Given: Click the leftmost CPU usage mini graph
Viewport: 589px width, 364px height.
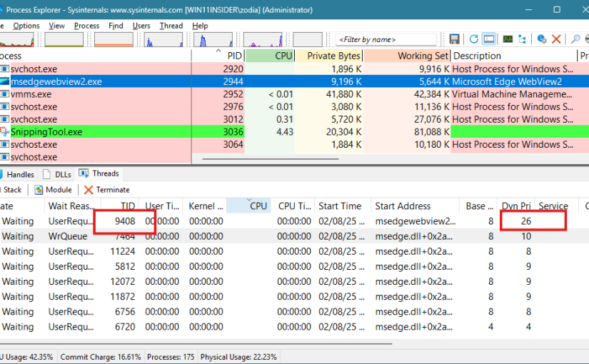Looking at the screenshot, I should pyautogui.click(x=18, y=39).
